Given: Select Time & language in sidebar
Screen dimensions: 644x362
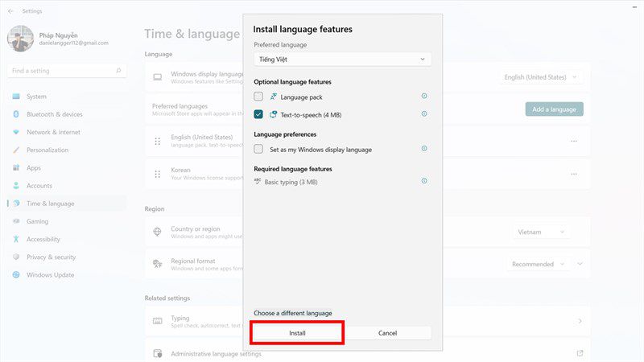Looking at the screenshot, I should (67, 204).
